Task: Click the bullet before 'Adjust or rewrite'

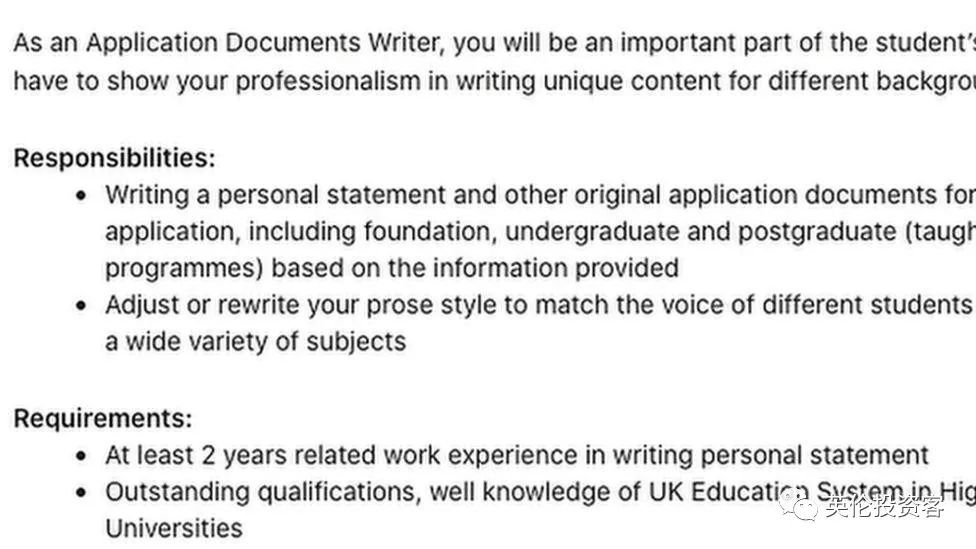Action: tap(82, 306)
